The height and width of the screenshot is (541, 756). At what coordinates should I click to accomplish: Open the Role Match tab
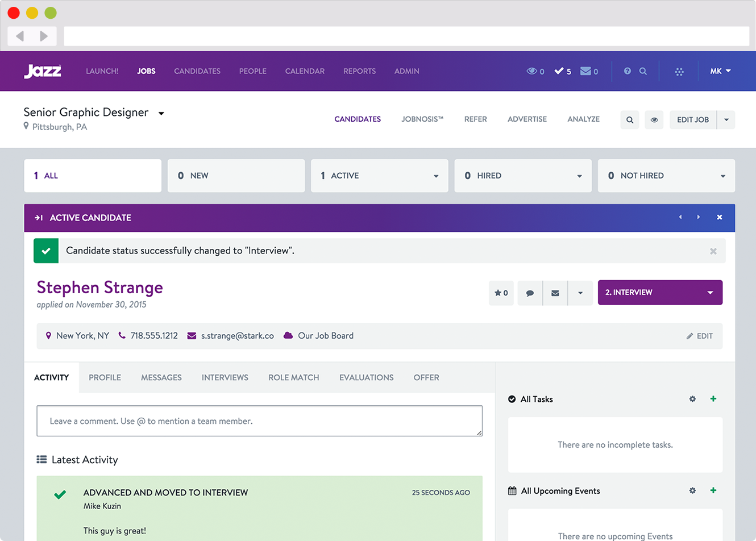[x=294, y=377]
